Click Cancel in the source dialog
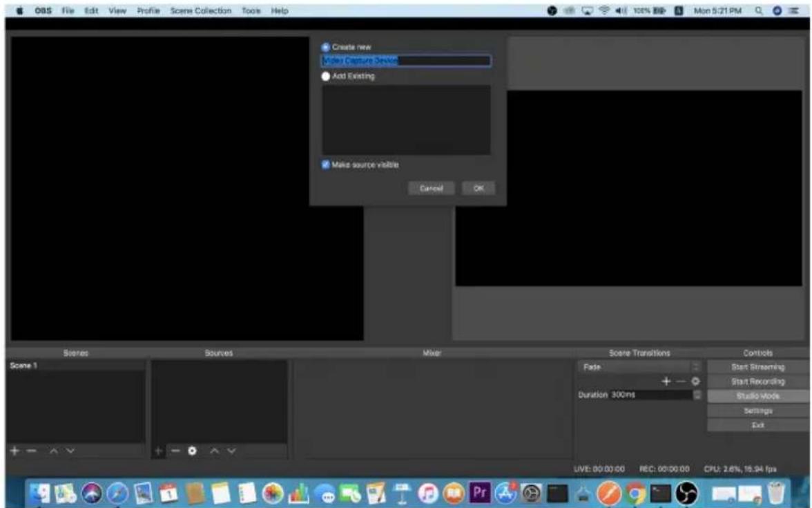 (x=432, y=188)
